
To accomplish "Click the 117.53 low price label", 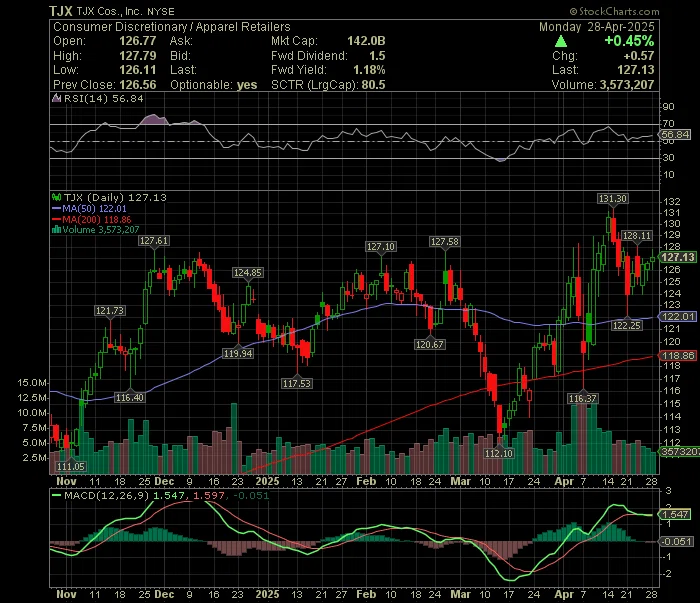I will tap(296, 383).
